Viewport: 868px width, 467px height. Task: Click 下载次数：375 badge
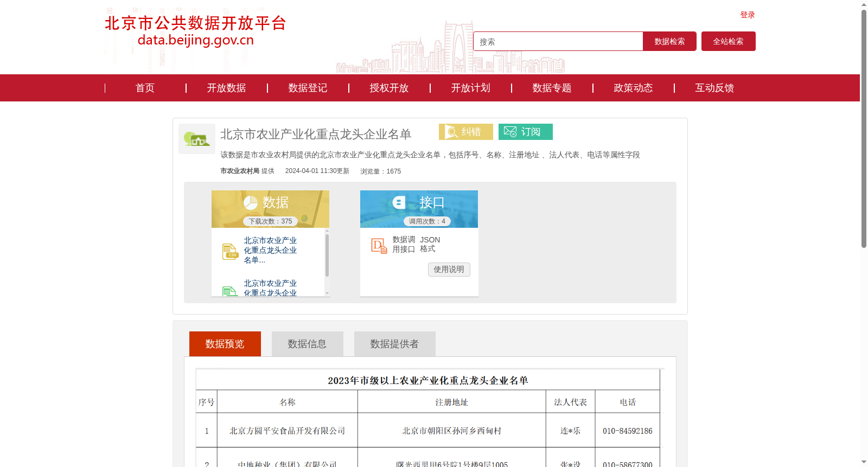pos(270,221)
